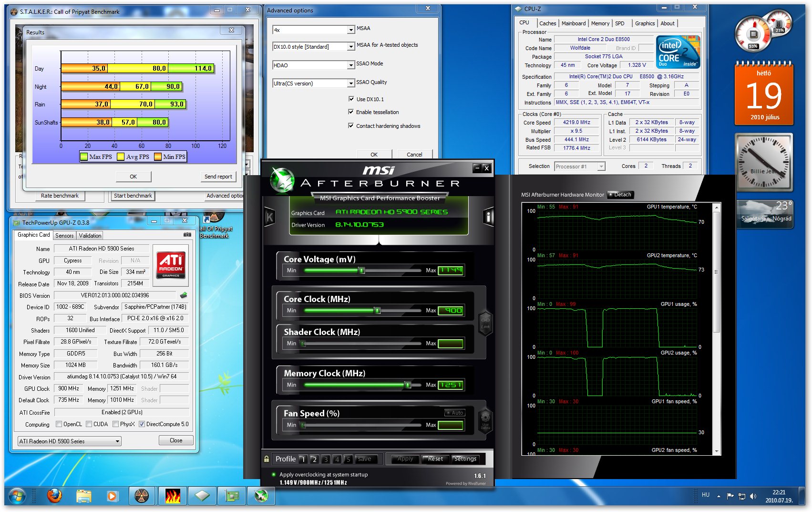Open Windows Explorer from the taskbar
This screenshot has width=812, height=512.
pyautogui.click(x=83, y=496)
